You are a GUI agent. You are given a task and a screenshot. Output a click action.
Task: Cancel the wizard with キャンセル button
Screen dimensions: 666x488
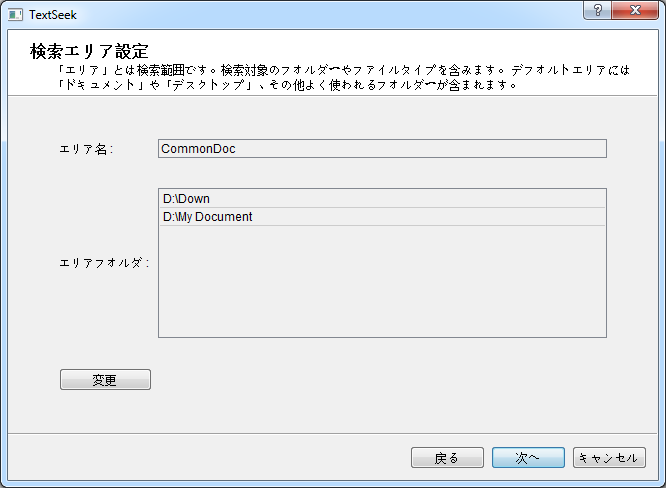point(609,458)
